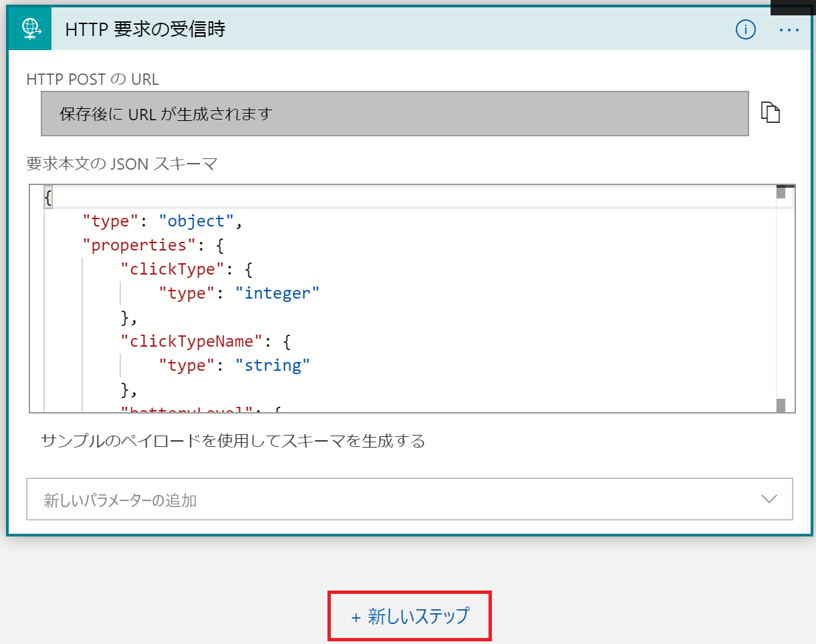Open the trigger info icon
Screen dimensions: 816x644
745,29
